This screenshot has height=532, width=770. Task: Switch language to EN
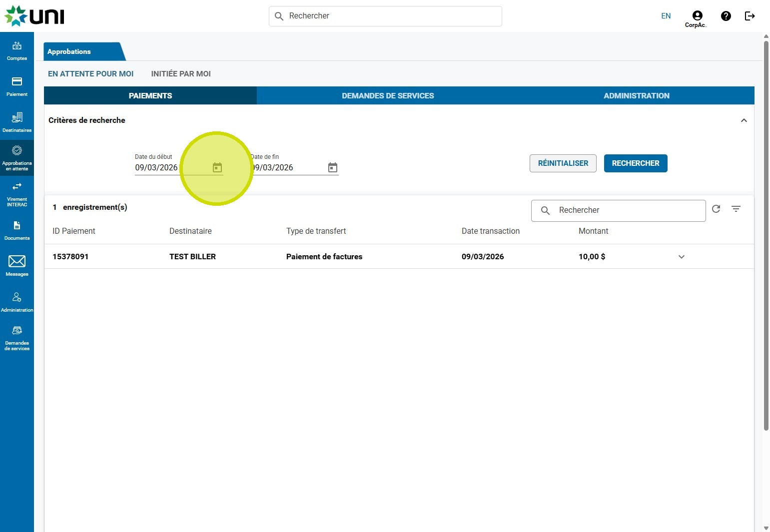(x=666, y=16)
